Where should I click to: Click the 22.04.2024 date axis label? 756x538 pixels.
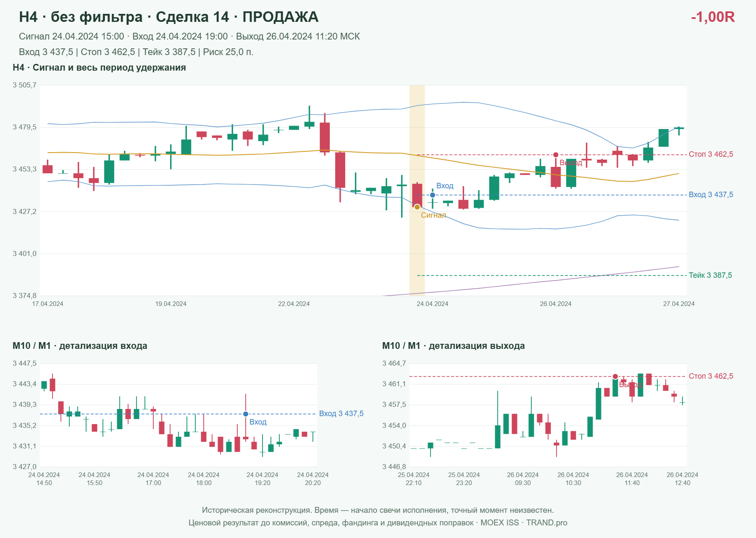294,304
